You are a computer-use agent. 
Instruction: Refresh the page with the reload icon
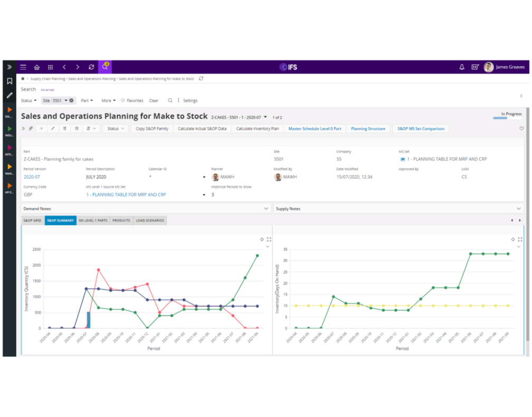tap(91, 67)
